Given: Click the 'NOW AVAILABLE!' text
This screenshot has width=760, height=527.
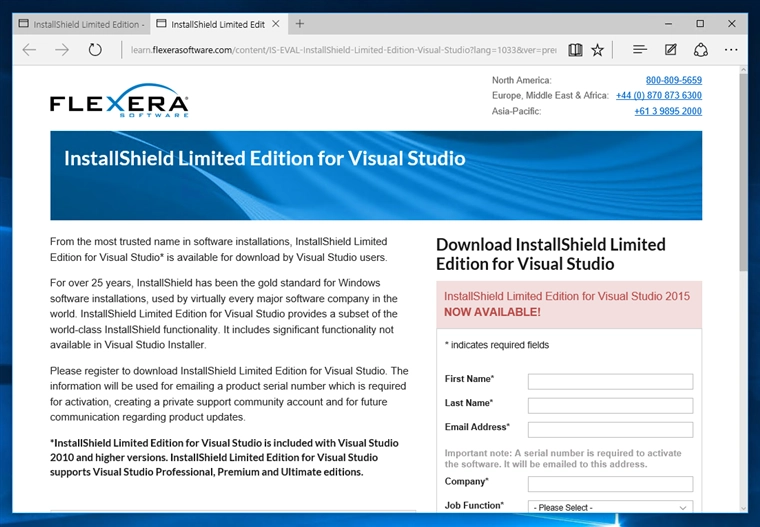Looking at the screenshot, I should click(492, 312).
